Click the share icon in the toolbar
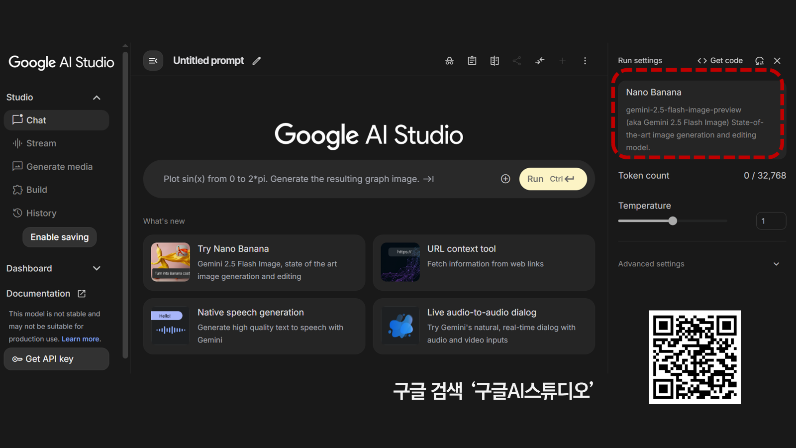Viewport: 796px width, 448px height. click(x=517, y=61)
